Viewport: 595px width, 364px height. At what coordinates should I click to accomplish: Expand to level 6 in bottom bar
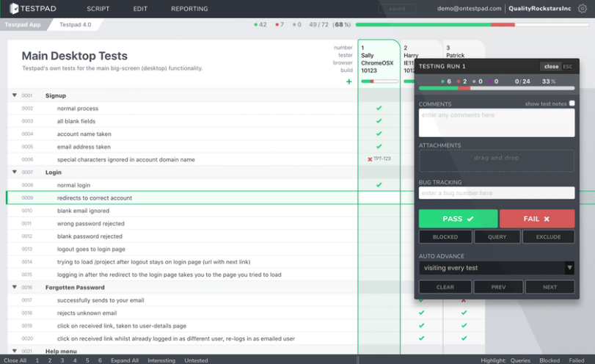(x=100, y=360)
